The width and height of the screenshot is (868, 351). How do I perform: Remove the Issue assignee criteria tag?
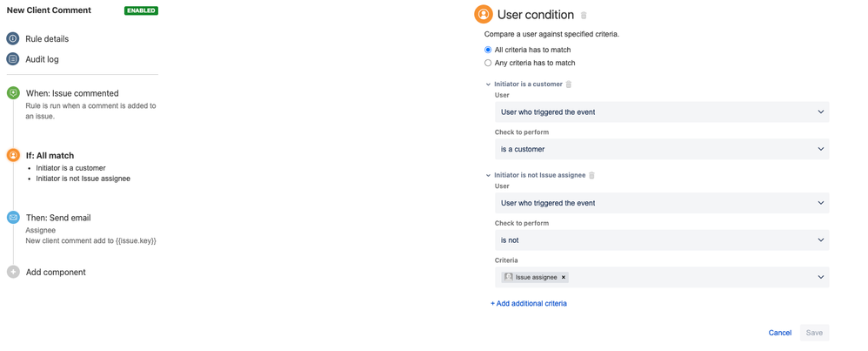tap(564, 278)
